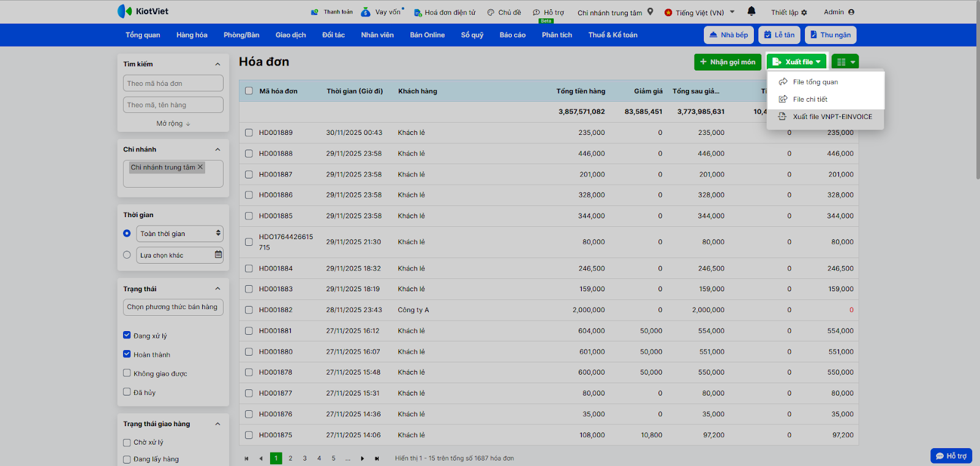Viewport: 980px width, 466px height.
Task: Click the notification bell icon
Action: click(752, 12)
